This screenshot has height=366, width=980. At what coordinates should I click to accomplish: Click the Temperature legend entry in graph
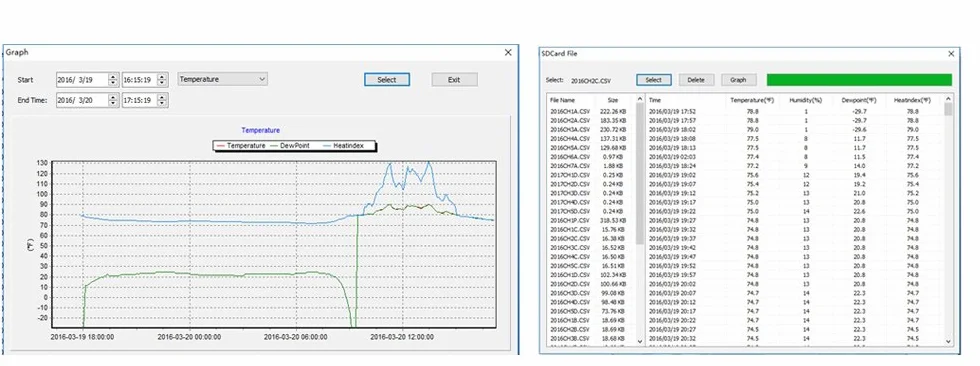coord(241,146)
